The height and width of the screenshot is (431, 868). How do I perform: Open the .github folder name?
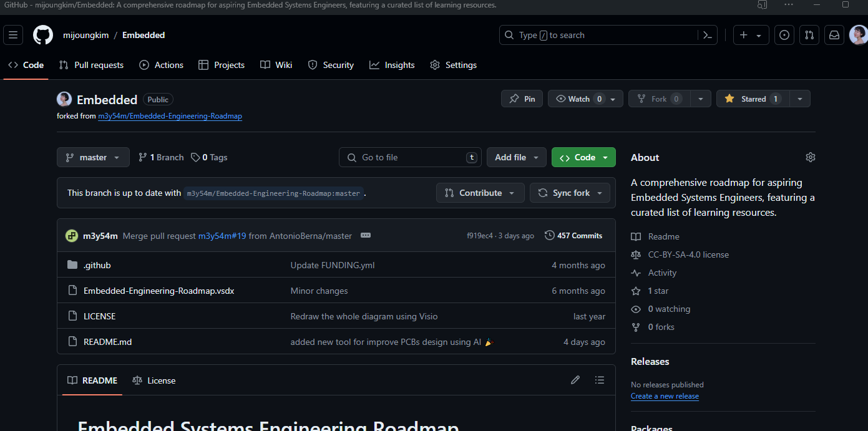coord(97,265)
